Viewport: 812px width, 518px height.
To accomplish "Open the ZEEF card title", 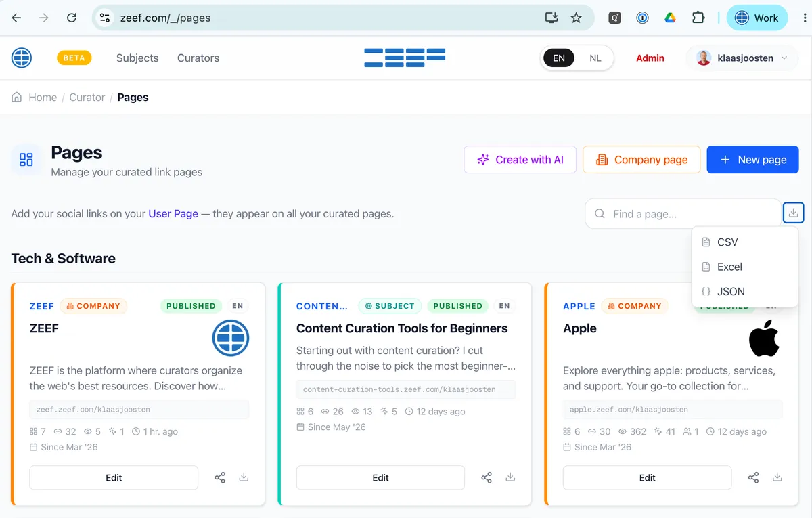I will (x=45, y=328).
